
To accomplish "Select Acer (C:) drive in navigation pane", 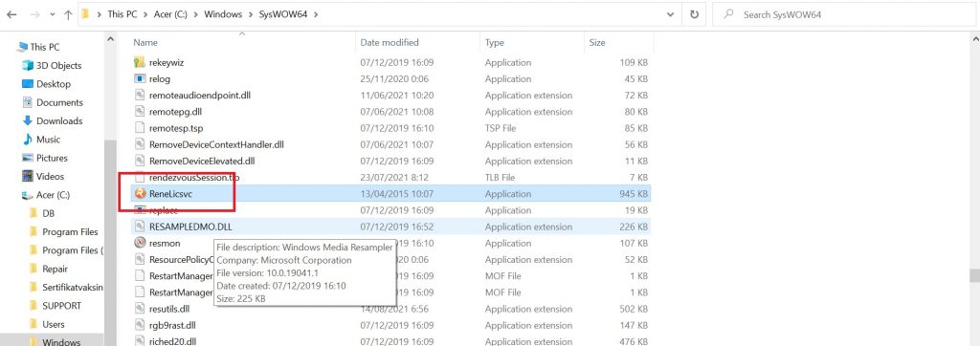I will click(53, 195).
